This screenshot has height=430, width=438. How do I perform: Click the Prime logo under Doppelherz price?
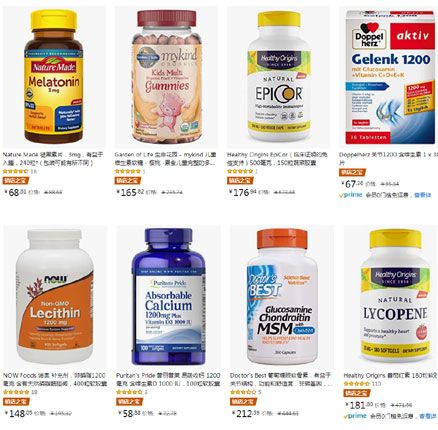pyautogui.click(x=351, y=195)
